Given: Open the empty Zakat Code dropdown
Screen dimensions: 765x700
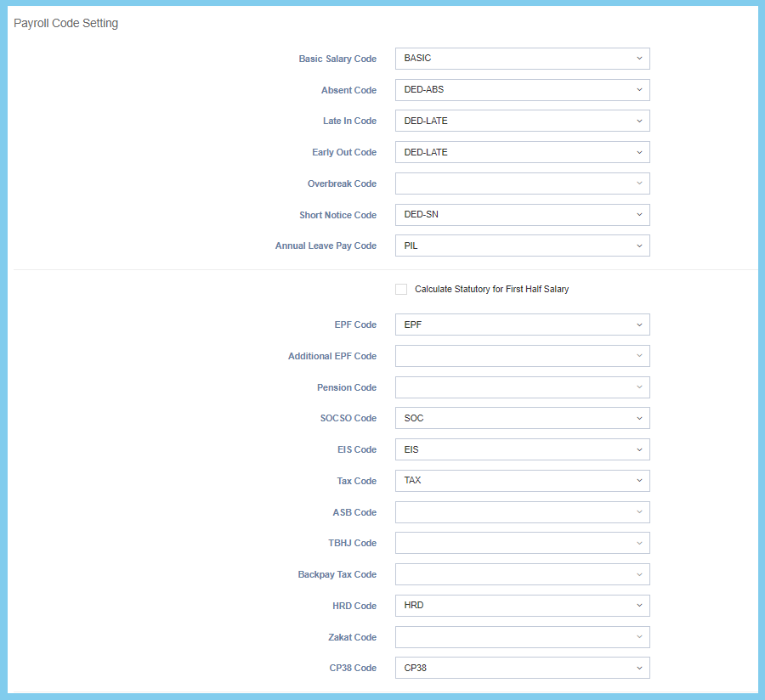Looking at the screenshot, I should [x=522, y=637].
